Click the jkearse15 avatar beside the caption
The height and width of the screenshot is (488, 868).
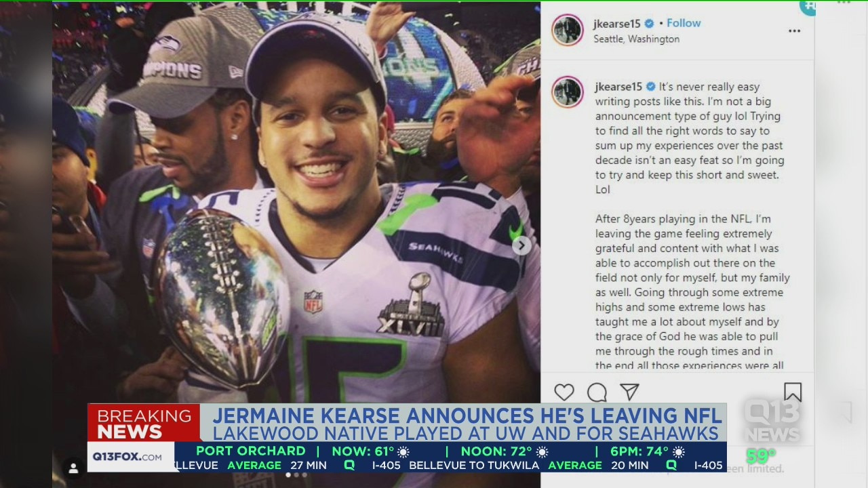pyautogui.click(x=567, y=91)
